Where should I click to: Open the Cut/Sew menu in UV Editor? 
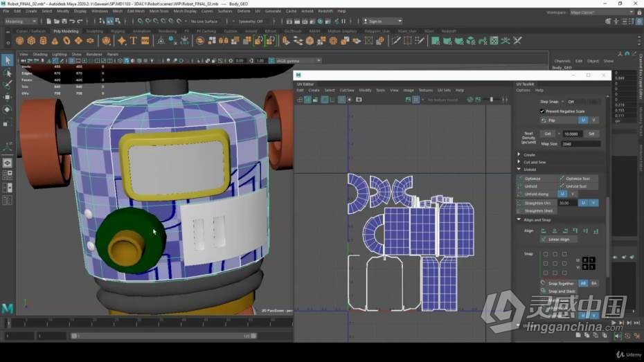tap(347, 90)
